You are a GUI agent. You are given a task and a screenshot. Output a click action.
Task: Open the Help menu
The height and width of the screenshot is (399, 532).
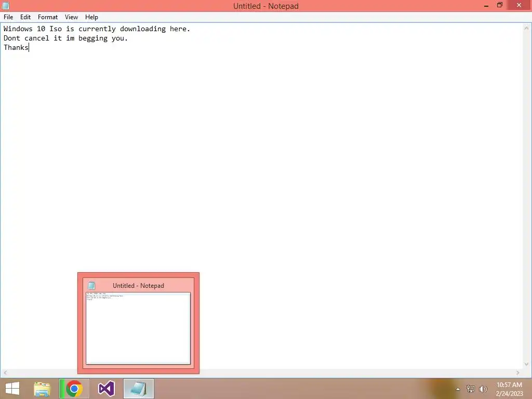tap(91, 17)
